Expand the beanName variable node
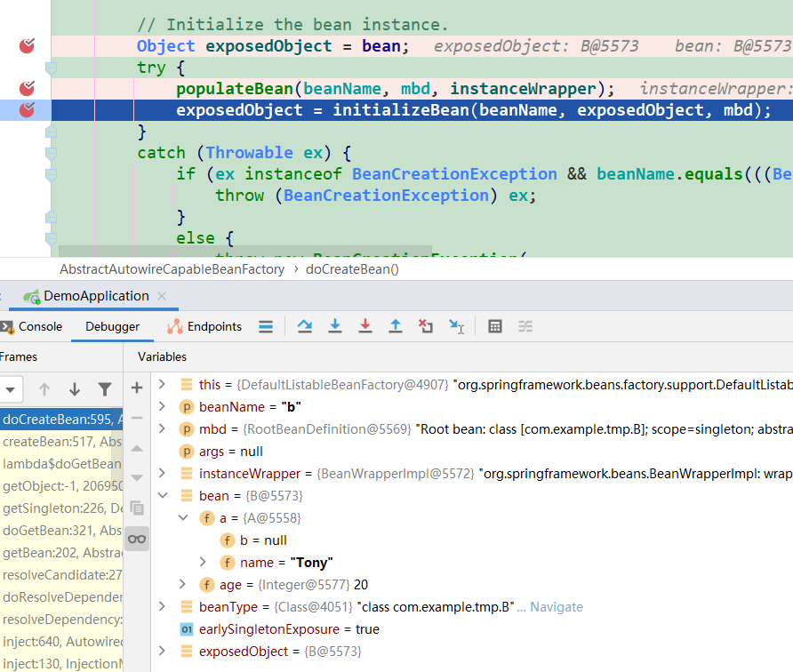The height and width of the screenshot is (672, 793). pos(162,406)
